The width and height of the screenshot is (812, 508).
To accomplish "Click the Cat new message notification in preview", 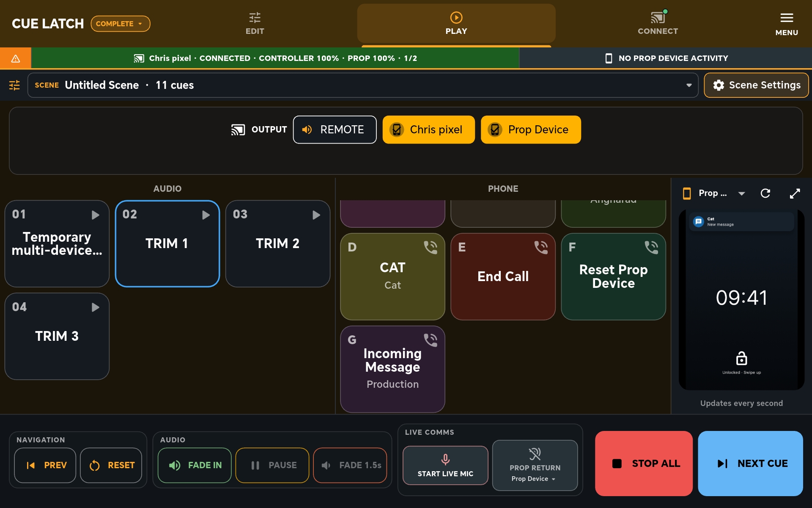I will click(x=741, y=221).
